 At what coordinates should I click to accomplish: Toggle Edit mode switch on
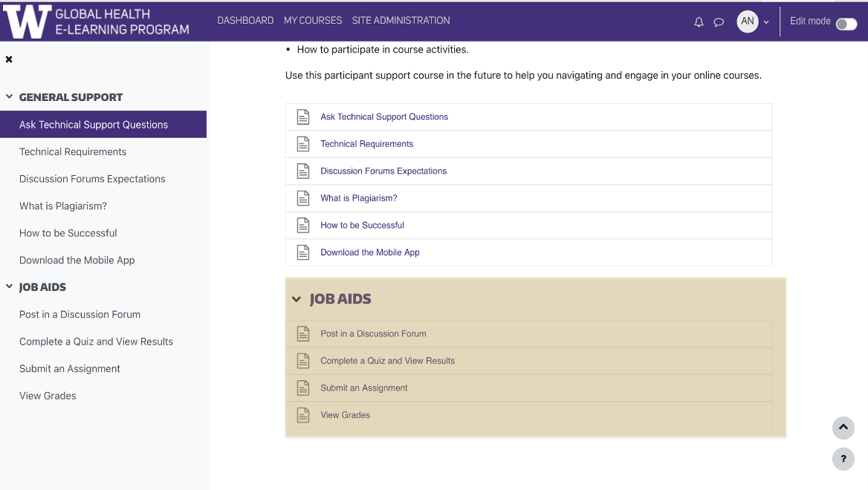[846, 24]
